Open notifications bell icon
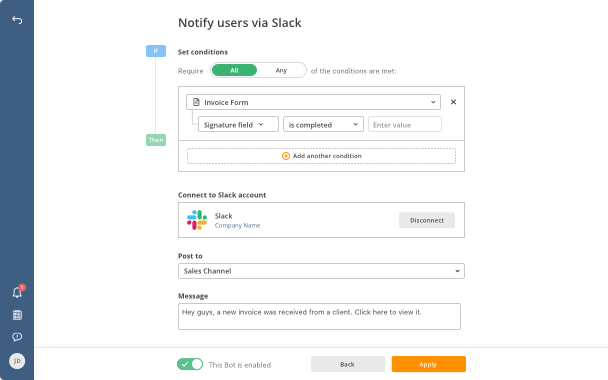Viewport: 608px width, 380px height. coord(17,292)
